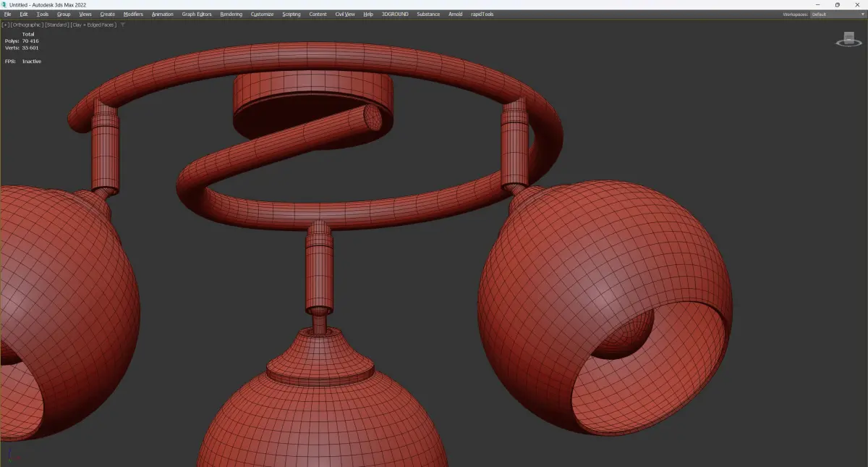
Task: Open the Create menu
Action: (x=108, y=14)
